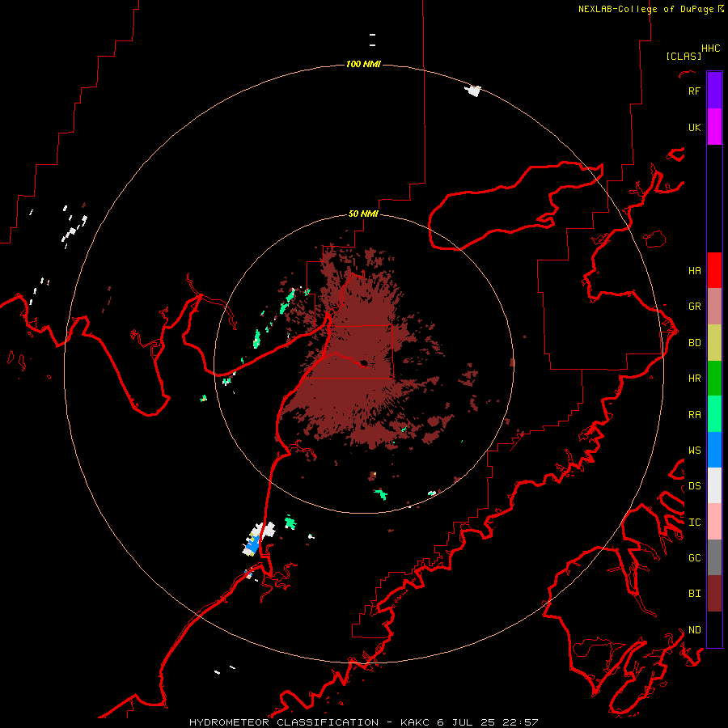Click the white echo on 100 NMI ring
The height and width of the screenshot is (728, 728).
point(473,91)
